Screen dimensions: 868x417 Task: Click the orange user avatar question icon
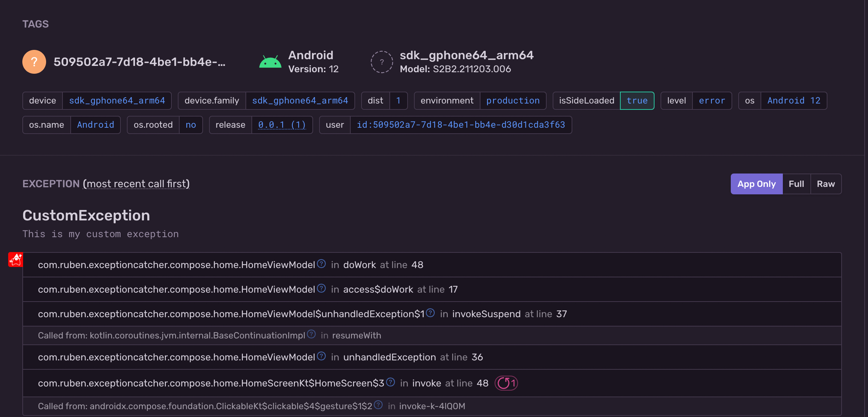pos(34,62)
